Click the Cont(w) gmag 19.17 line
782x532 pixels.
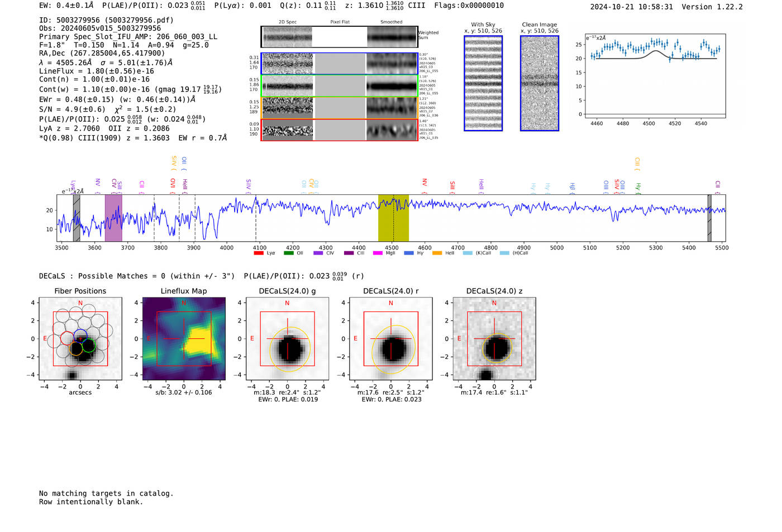tap(131, 89)
